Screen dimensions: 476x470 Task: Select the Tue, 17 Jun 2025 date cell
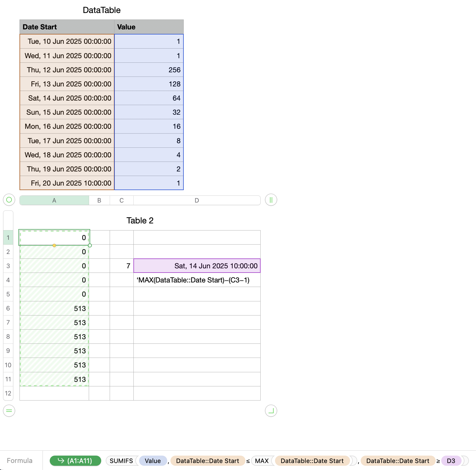pos(67,141)
